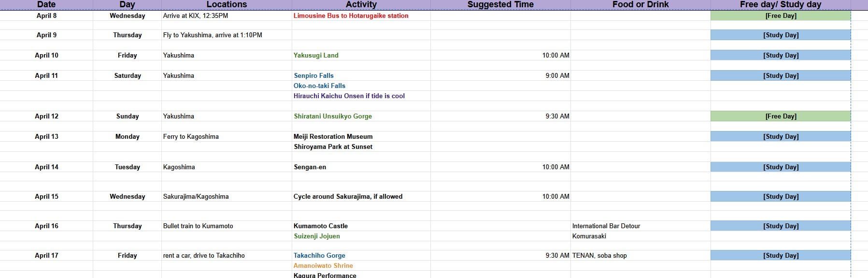Viewport: 868px width, 278px height.
Task: Select Hirauchi Kaichu Onsen if tide is cool
Action: click(x=361, y=96)
